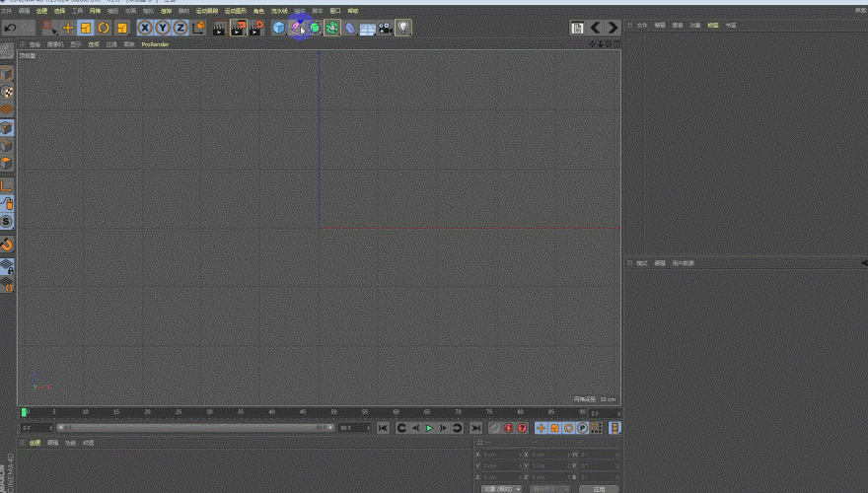
Task: Switch to Points mode
Action: point(7,128)
